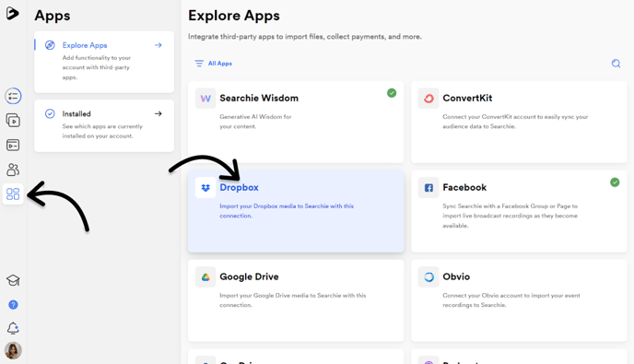
Task: Click the arrow next to Installed
Action: pos(158,113)
